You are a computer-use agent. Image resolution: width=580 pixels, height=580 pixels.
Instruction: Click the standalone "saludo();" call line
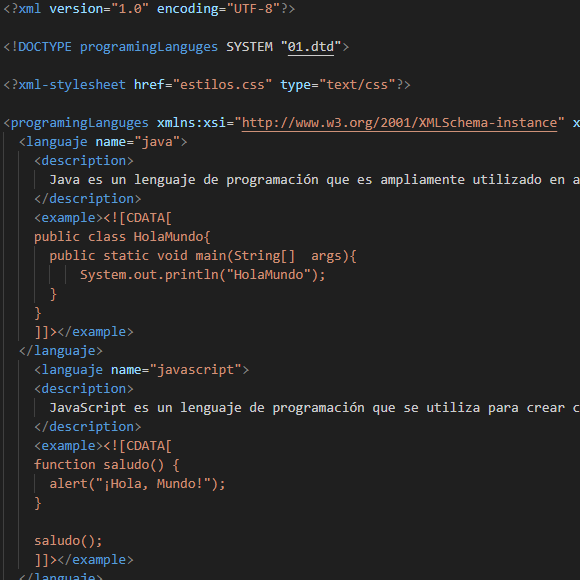(x=68, y=541)
